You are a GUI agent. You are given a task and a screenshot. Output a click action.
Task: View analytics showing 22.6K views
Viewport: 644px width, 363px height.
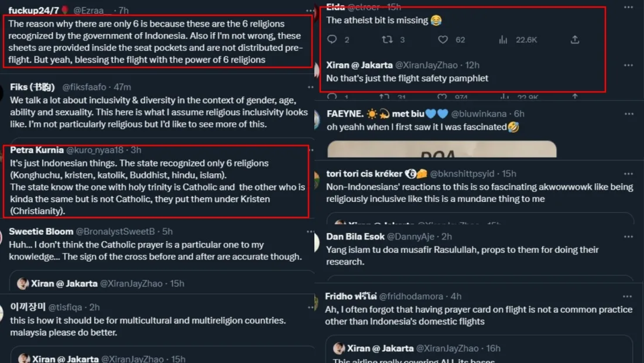click(x=503, y=40)
